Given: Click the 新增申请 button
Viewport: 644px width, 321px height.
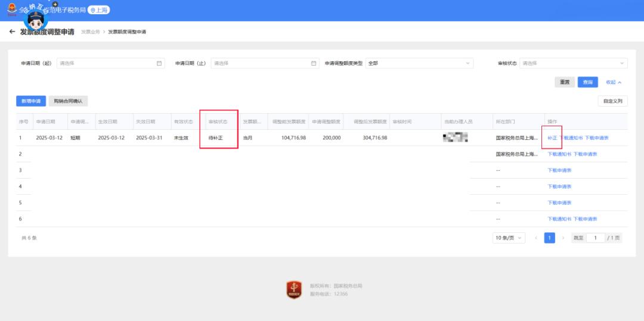Looking at the screenshot, I should tap(31, 101).
